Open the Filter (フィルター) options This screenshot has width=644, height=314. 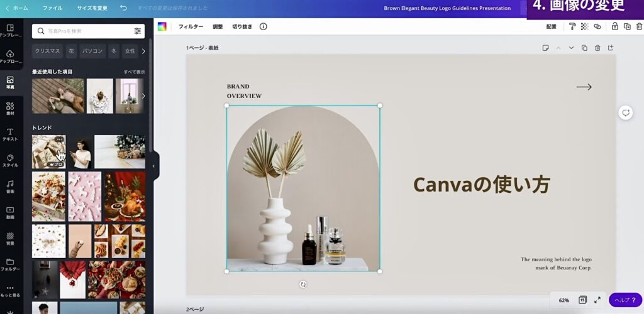coord(191,26)
